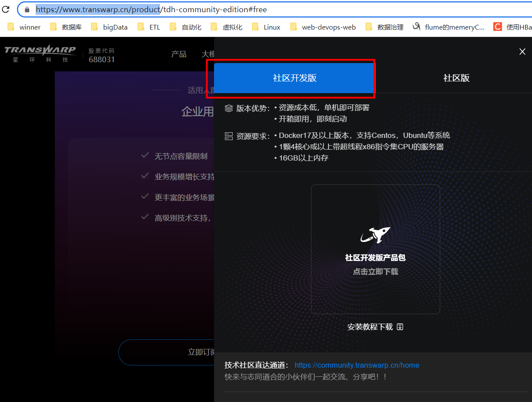This screenshot has height=402, width=532.
Task: Click the Transwarp 星环科技 logo
Action: pyautogui.click(x=40, y=54)
